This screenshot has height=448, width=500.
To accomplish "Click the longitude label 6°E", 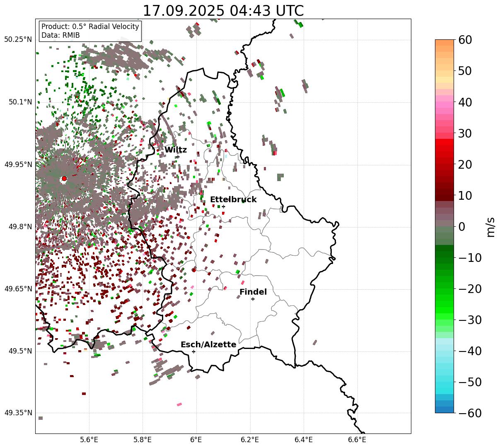I will point(196,439).
